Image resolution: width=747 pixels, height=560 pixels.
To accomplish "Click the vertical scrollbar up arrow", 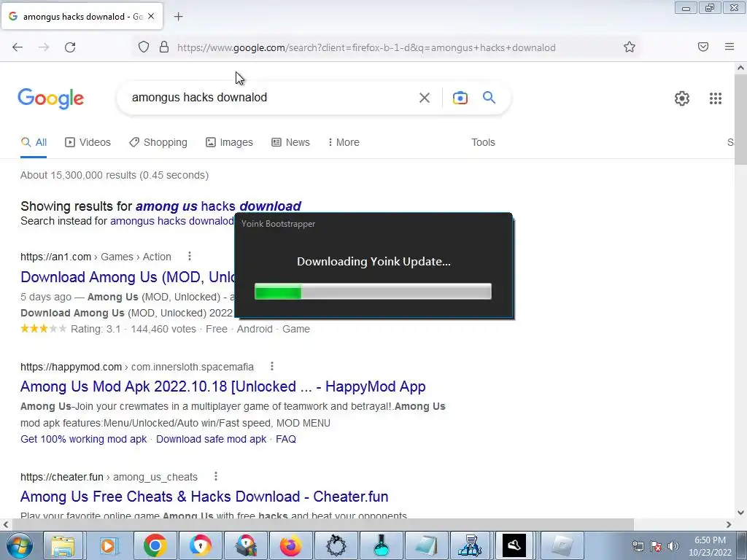I will pyautogui.click(x=741, y=68).
